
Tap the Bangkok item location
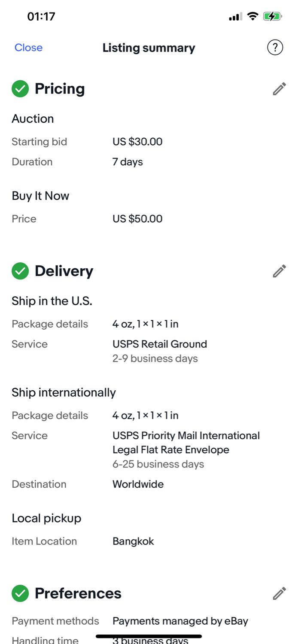point(133,541)
